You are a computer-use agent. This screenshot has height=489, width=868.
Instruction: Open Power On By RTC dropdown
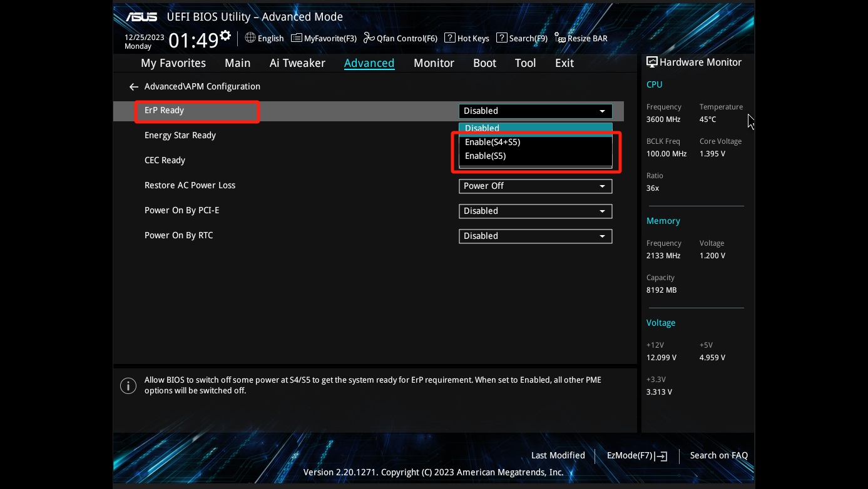[535, 236]
